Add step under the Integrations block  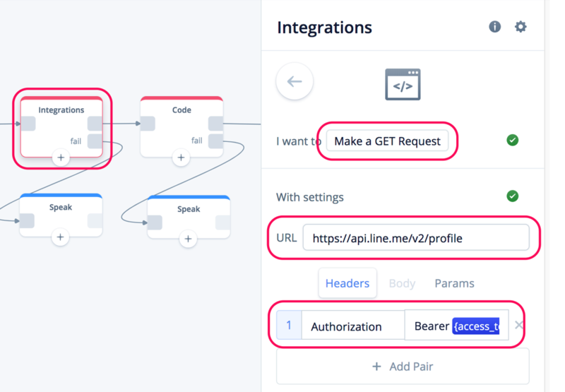61,158
